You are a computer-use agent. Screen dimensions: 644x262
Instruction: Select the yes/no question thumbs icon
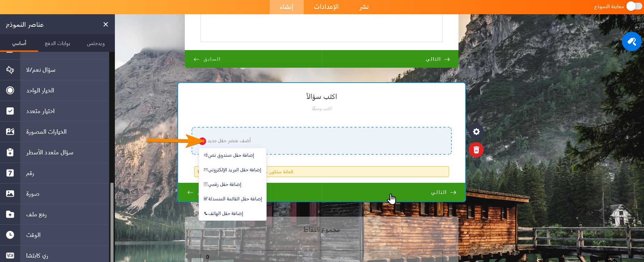tap(10, 70)
